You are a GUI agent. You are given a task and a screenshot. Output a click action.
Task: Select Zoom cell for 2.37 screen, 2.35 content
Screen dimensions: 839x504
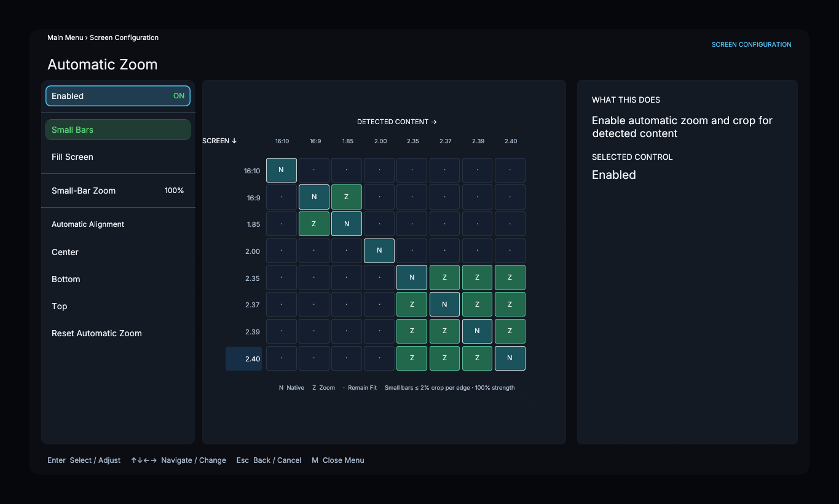[412, 304]
